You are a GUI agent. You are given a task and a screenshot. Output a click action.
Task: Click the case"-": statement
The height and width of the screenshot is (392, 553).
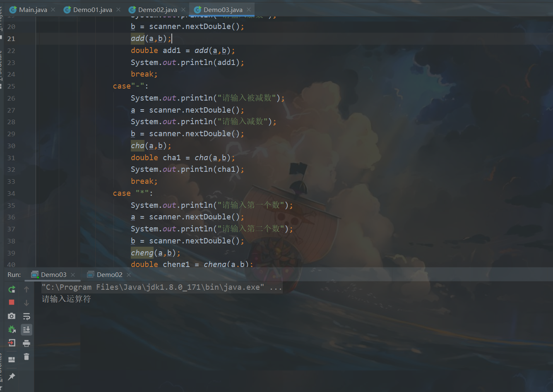coord(131,86)
